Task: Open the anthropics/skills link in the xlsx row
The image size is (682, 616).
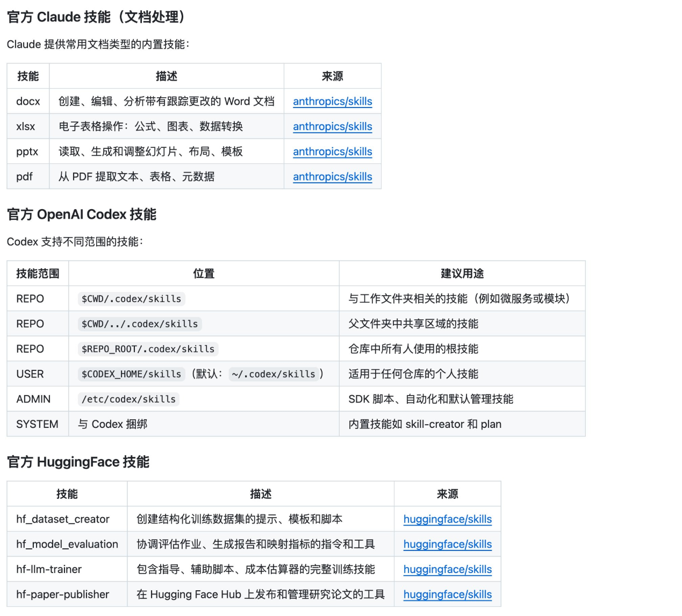Action: (x=332, y=126)
